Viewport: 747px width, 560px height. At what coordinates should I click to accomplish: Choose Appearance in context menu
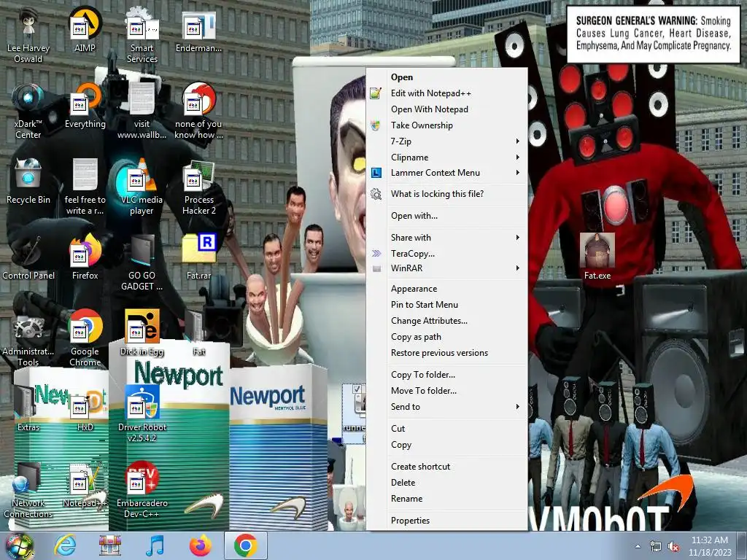point(455,289)
